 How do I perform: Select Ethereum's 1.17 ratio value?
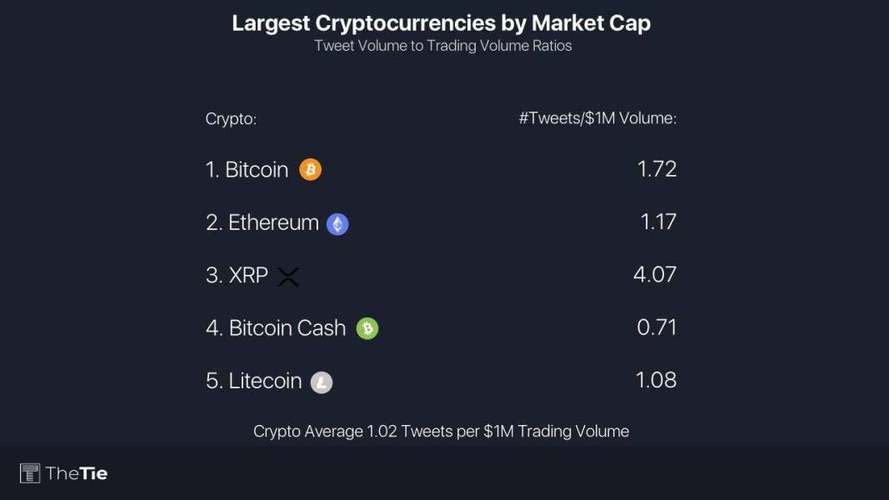click(x=658, y=222)
